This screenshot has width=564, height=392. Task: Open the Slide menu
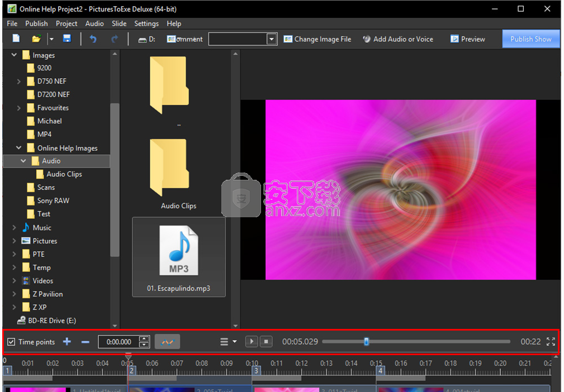coord(119,23)
